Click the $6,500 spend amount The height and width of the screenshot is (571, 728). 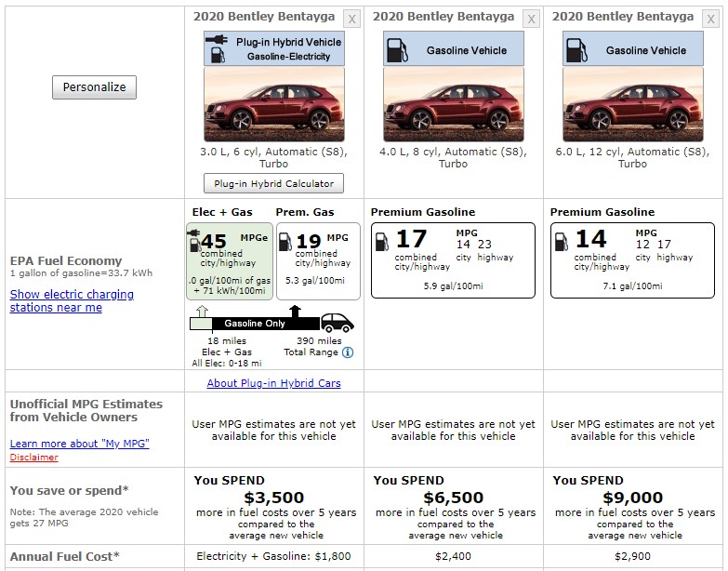(453, 498)
